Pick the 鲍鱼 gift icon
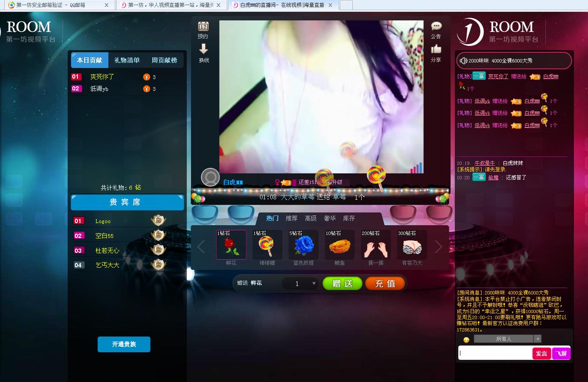 click(340, 245)
